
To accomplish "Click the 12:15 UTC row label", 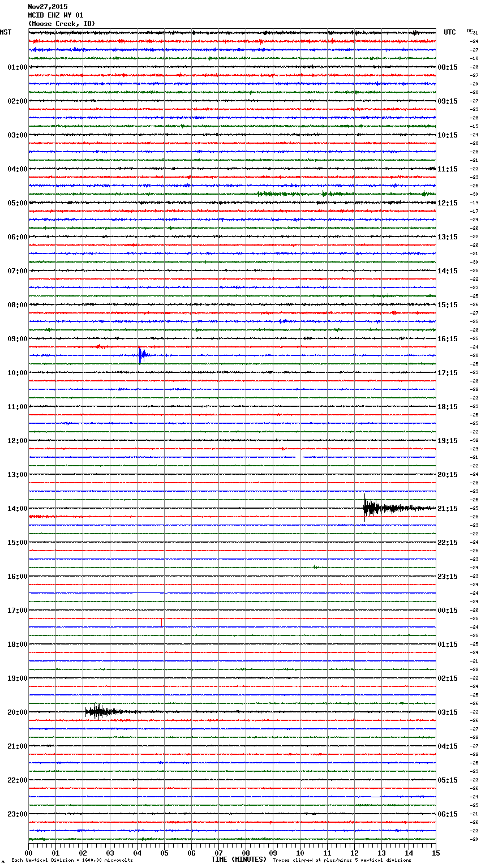I will (448, 203).
